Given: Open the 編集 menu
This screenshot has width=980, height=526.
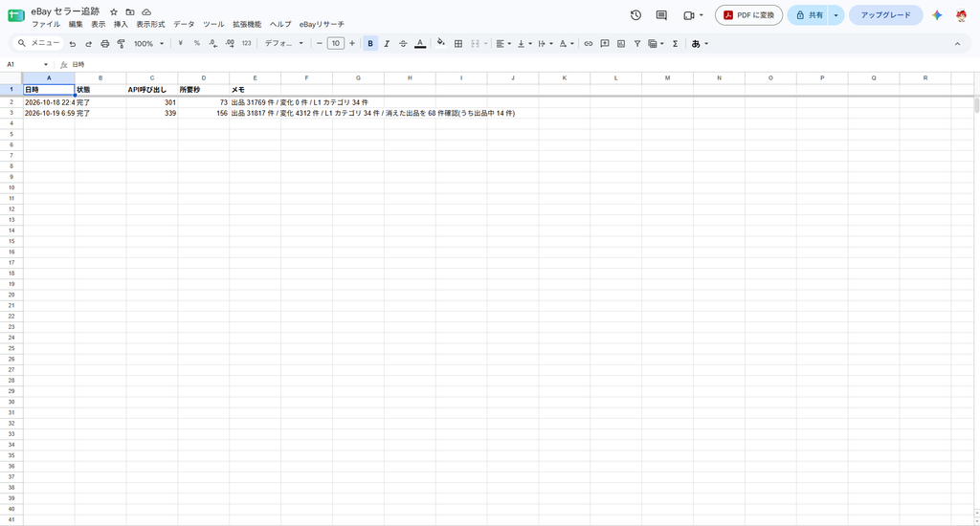Looking at the screenshot, I should [76, 24].
